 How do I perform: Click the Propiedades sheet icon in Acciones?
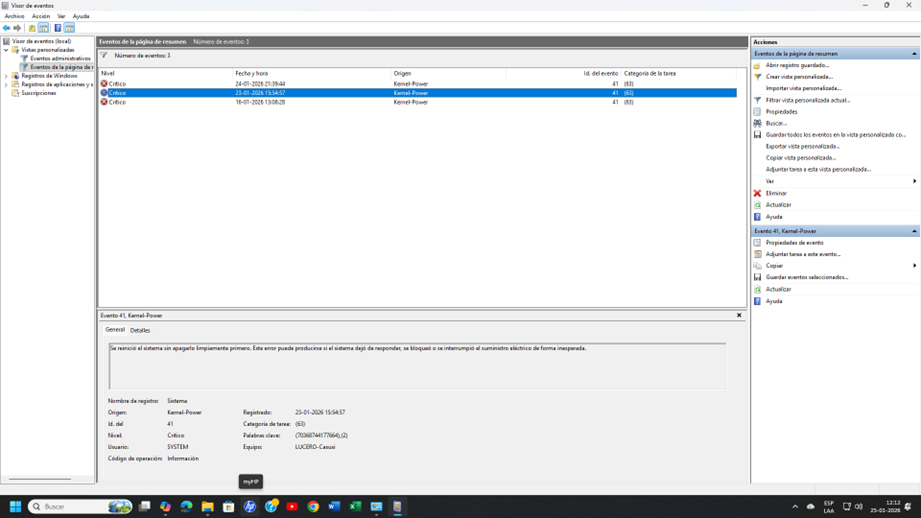pyautogui.click(x=758, y=112)
